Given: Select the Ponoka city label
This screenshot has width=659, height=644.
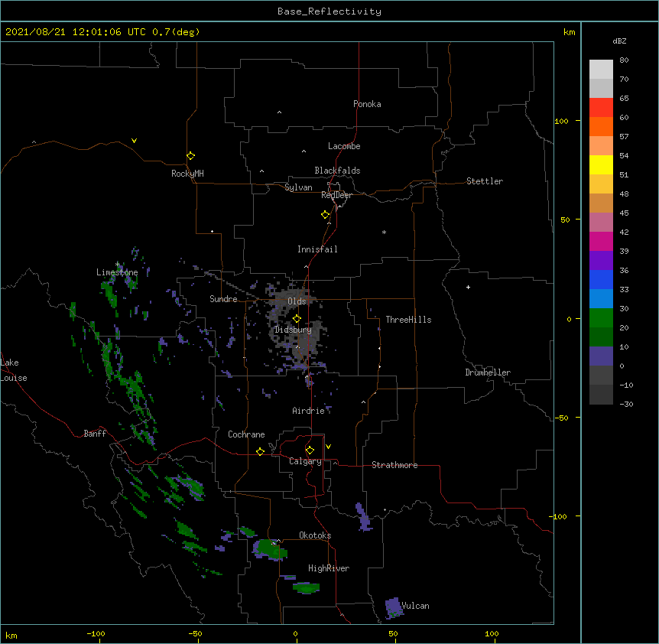Looking at the screenshot, I should [367, 104].
